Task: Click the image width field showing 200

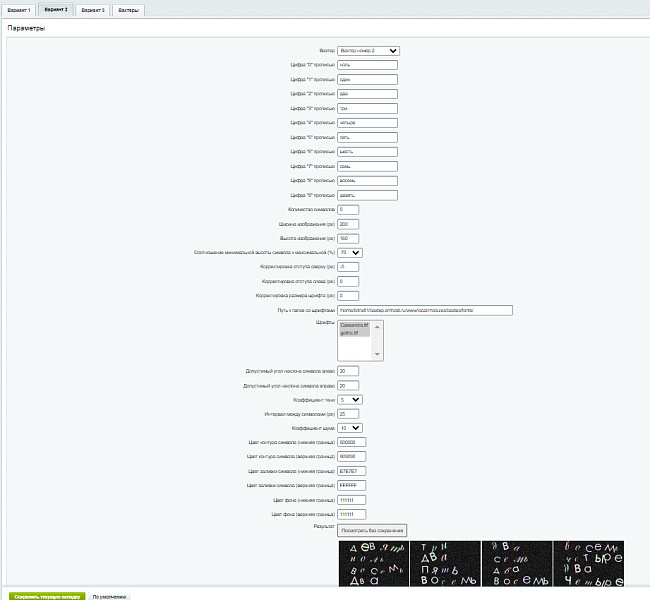Action: click(x=348, y=224)
